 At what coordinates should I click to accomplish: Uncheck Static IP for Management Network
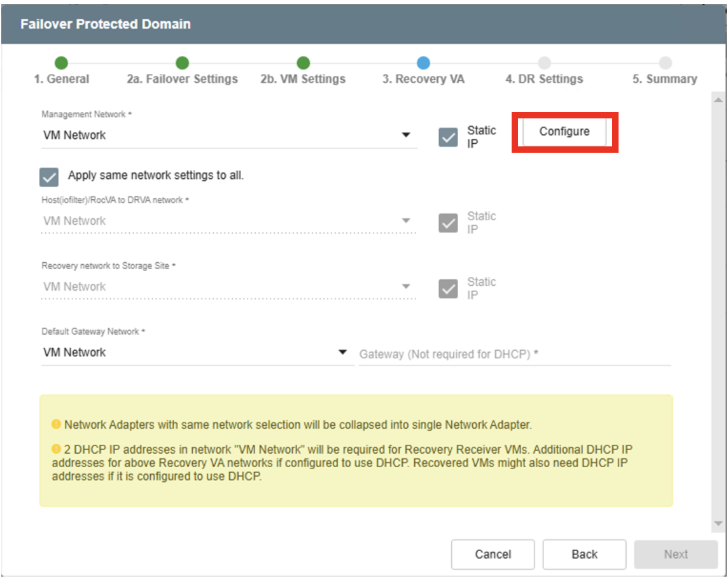pos(448,137)
